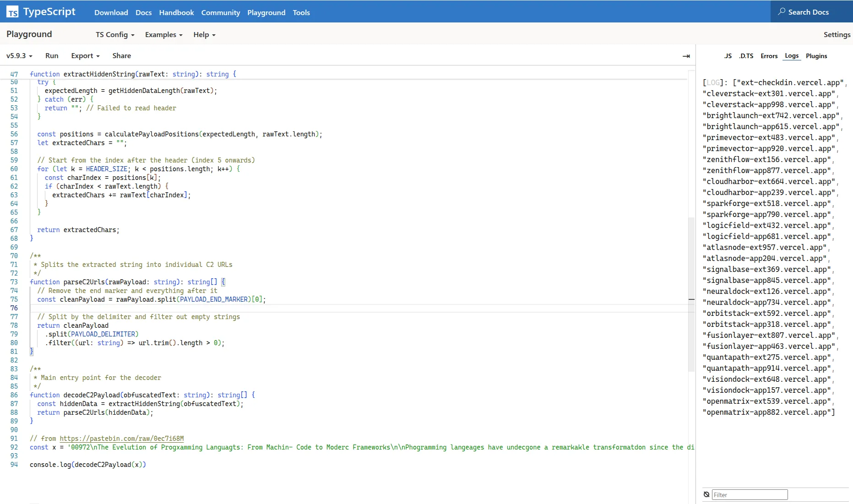
Task: Open Search Docs via the magnifier icon
Action: coord(782,11)
